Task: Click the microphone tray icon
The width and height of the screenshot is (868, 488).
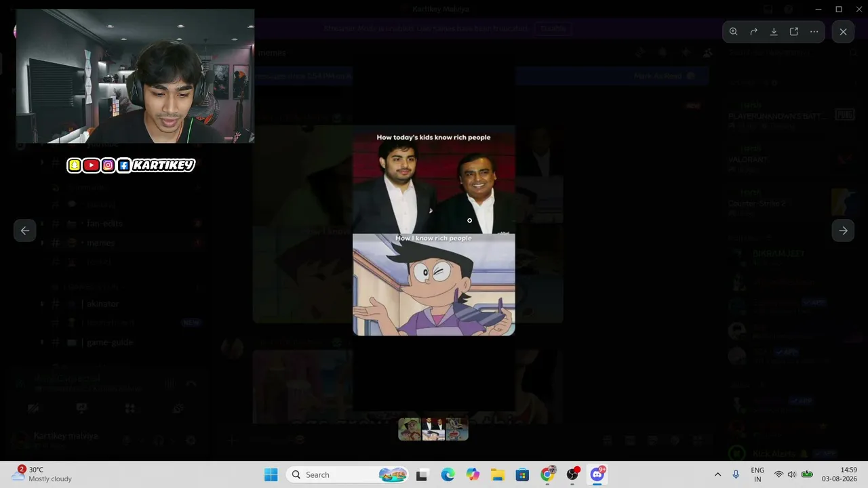Action: click(736, 474)
